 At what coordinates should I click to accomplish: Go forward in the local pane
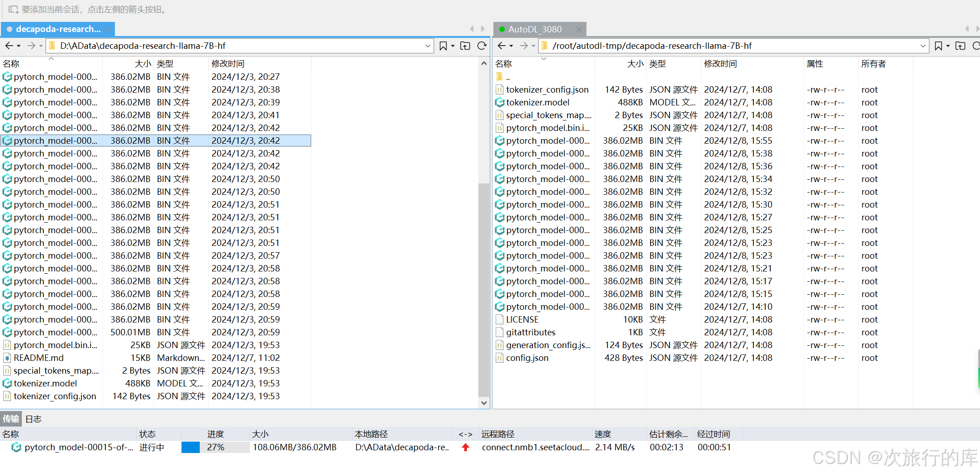tap(31, 46)
